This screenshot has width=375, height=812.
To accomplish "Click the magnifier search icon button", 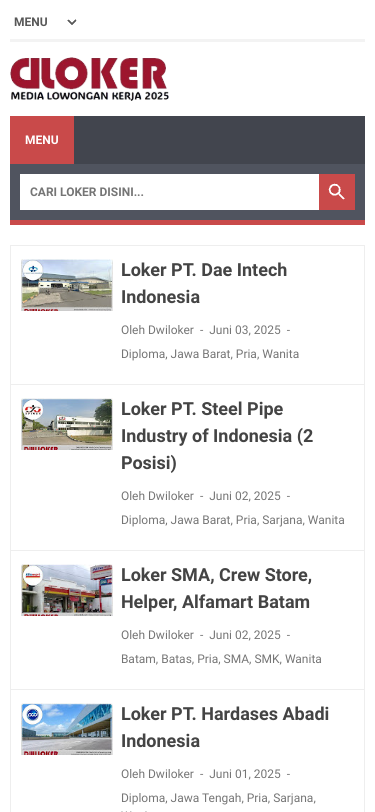I will point(337,192).
